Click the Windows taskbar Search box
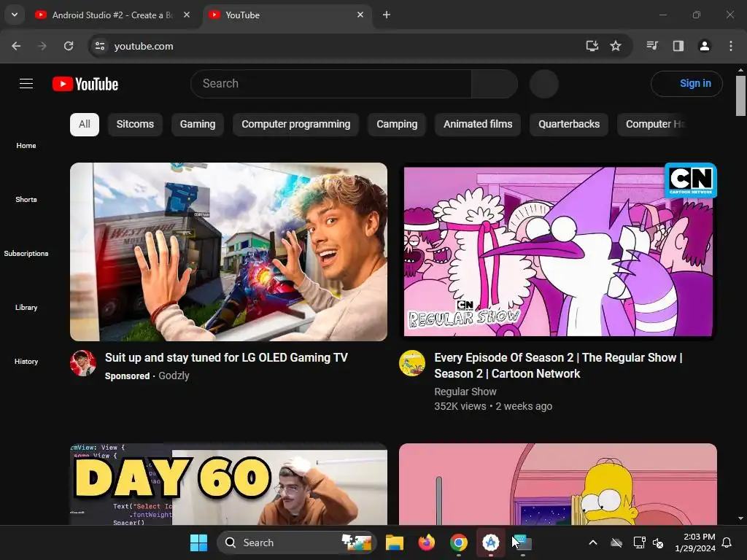 point(296,542)
